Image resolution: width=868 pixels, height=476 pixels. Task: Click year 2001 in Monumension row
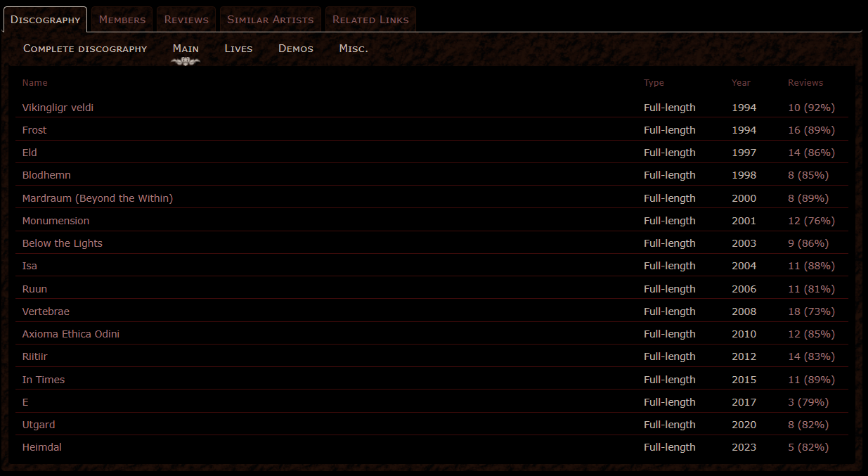[744, 221]
